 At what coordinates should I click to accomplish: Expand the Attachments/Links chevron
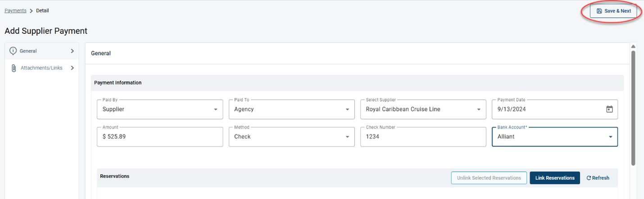tap(72, 68)
